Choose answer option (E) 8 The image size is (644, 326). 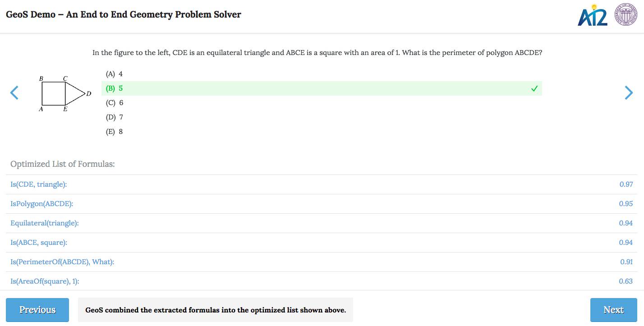click(x=114, y=132)
